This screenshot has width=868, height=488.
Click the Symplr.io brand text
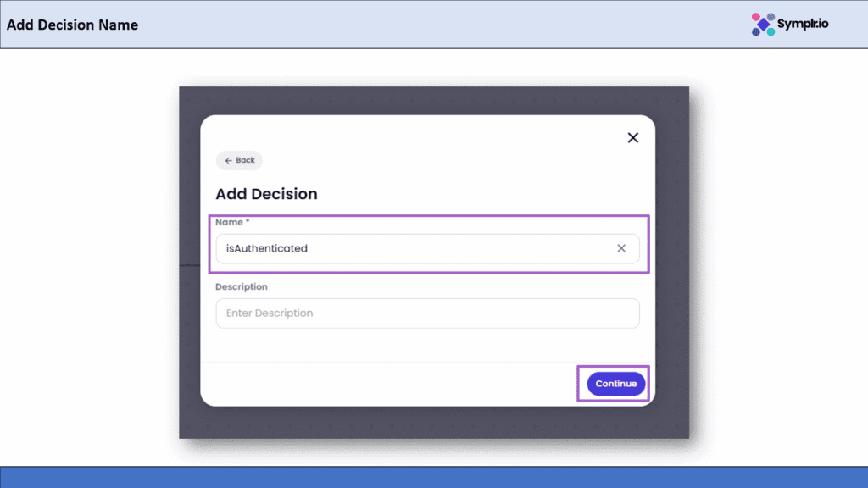[803, 24]
